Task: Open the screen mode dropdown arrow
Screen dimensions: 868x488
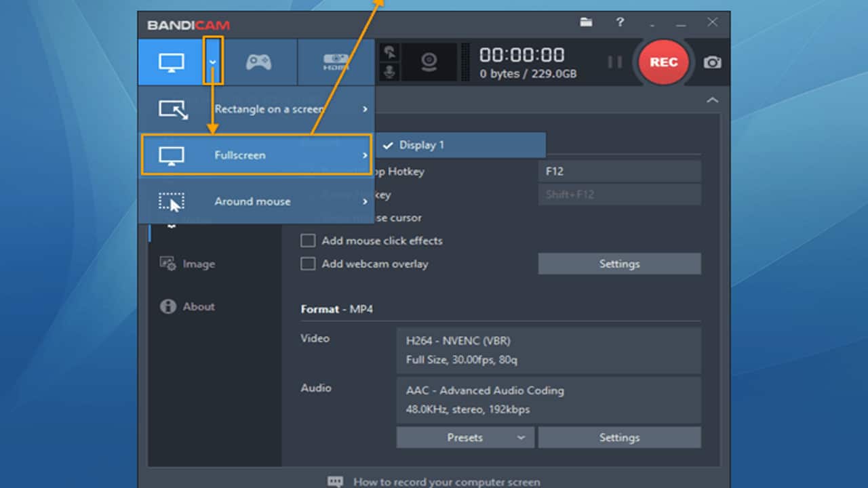Action: coord(212,62)
